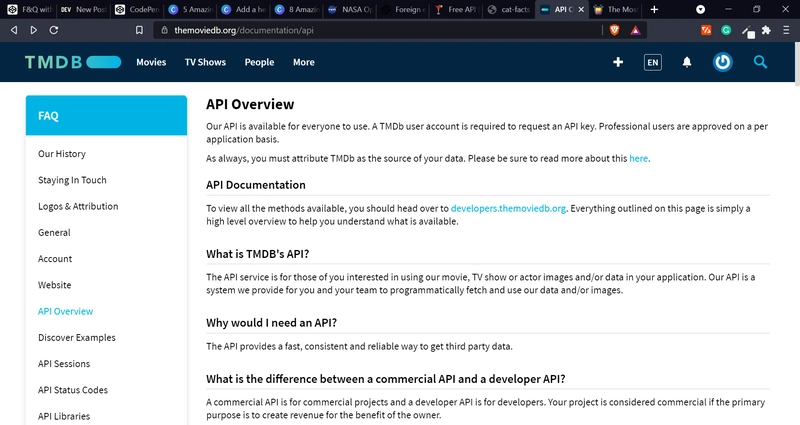Follow the 'here' attribution link

[x=638, y=158]
